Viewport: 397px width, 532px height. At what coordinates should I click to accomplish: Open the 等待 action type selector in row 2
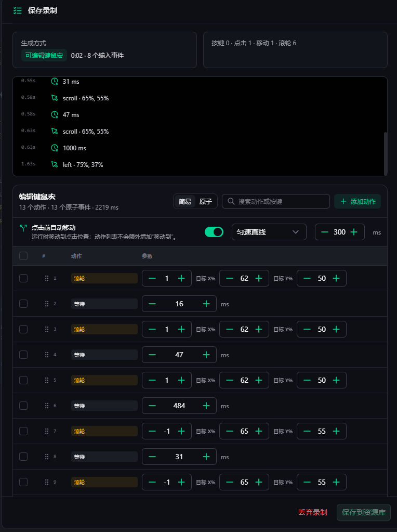click(104, 304)
